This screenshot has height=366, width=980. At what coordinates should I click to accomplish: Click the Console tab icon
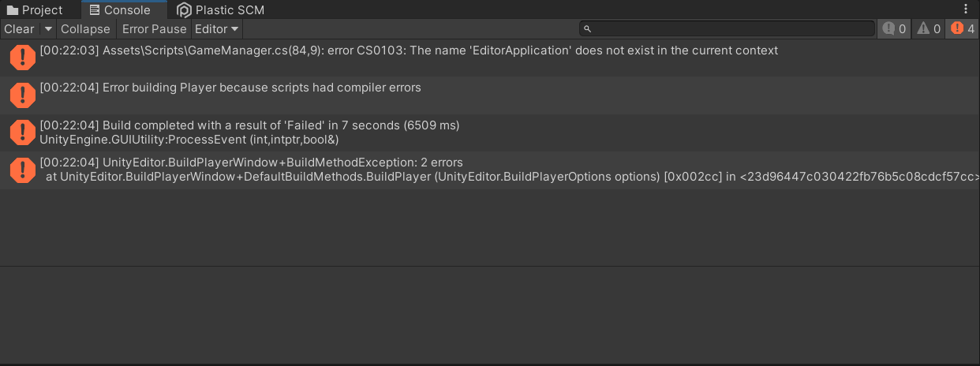pos(94,10)
